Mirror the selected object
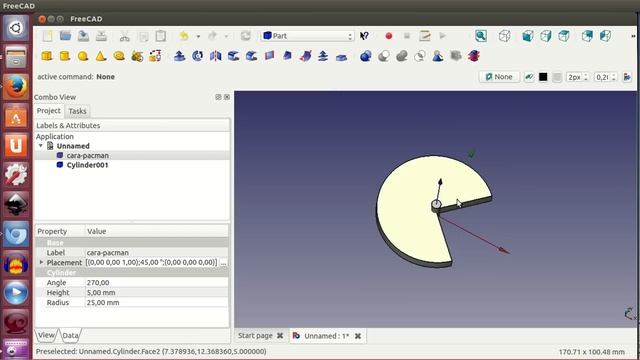This screenshot has height=360, width=640. (216, 56)
